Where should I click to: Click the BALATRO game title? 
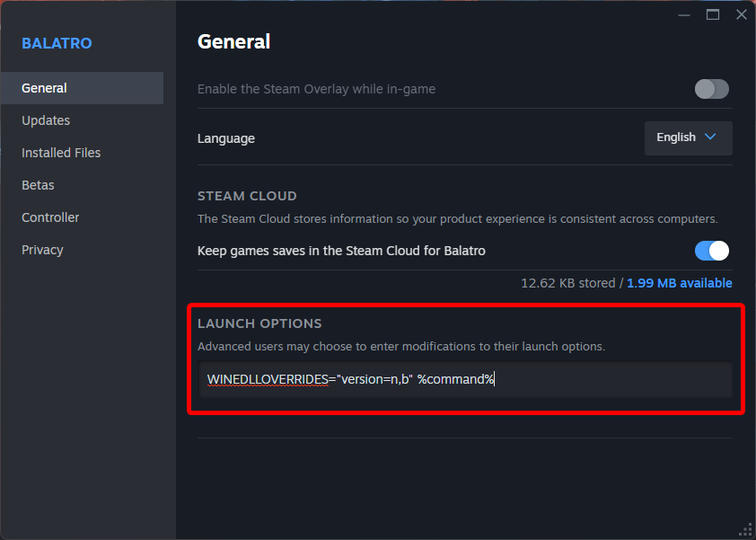point(57,43)
